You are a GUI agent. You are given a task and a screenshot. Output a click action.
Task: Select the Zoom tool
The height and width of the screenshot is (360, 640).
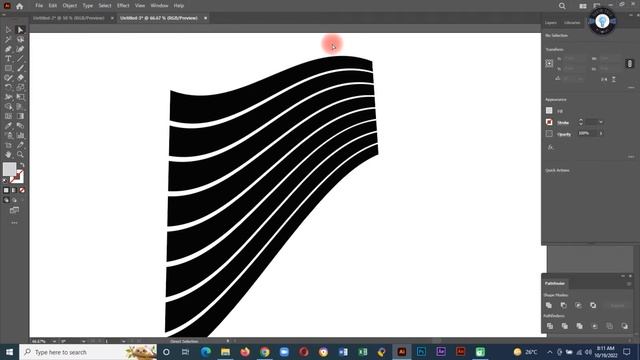tap(20, 154)
